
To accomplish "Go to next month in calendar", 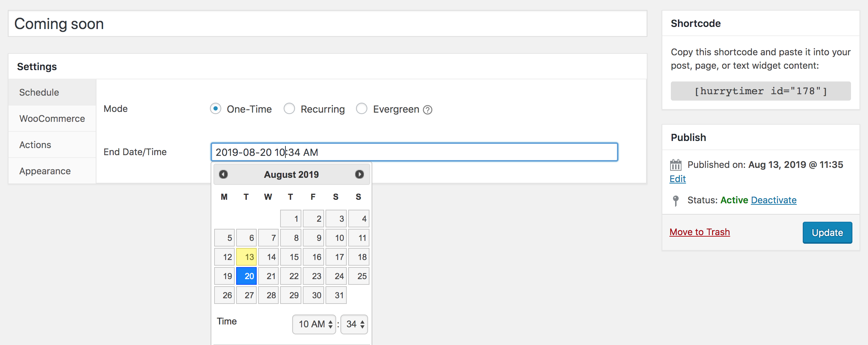I will pyautogui.click(x=359, y=174).
